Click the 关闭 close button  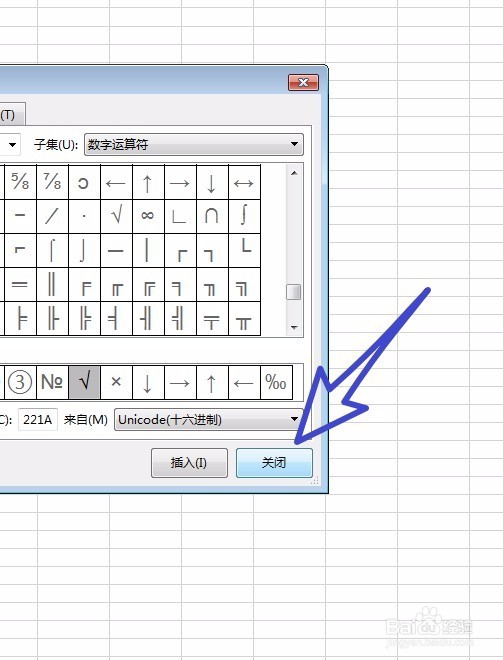click(274, 463)
